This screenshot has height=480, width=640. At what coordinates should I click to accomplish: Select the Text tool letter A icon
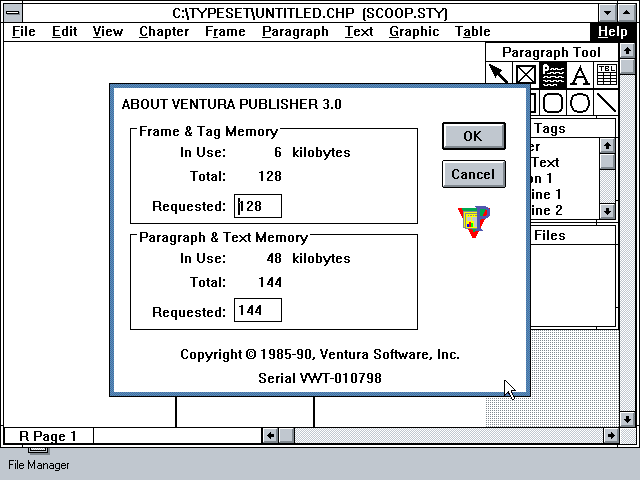tap(580, 75)
